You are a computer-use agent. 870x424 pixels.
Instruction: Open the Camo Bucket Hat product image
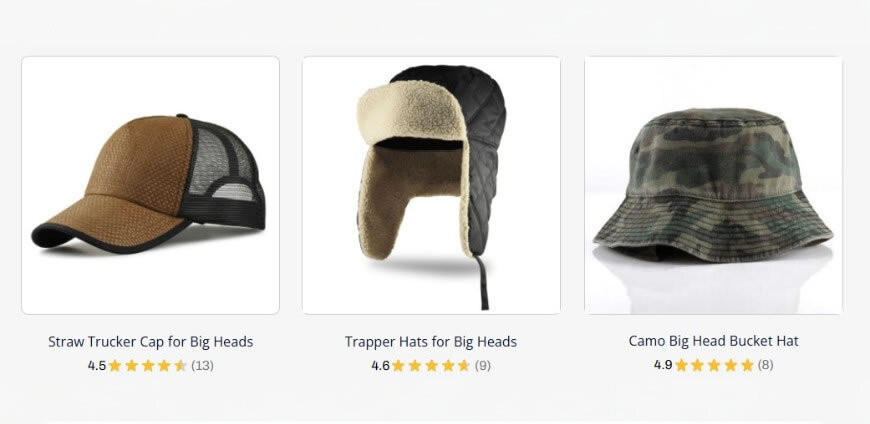pyautogui.click(x=713, y=185)
